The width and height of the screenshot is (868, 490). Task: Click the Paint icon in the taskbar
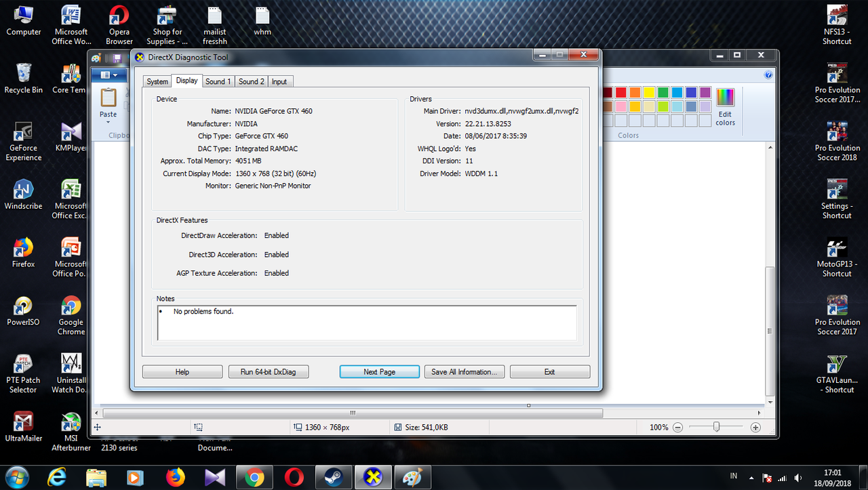click(x=412, y=477)
